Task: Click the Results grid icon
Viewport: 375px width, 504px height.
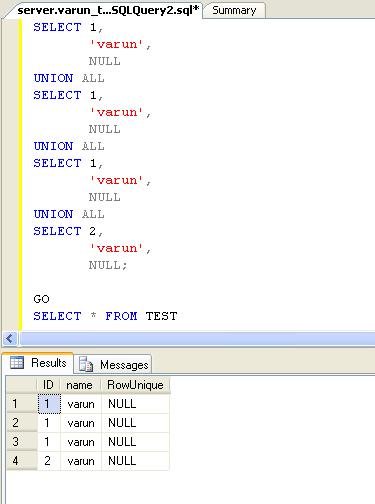Action: point(17,362)
